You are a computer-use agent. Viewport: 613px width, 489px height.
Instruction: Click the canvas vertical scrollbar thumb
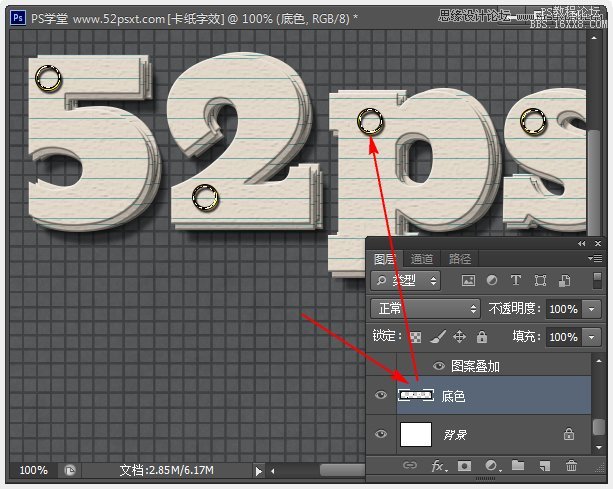tap(594, 183)
